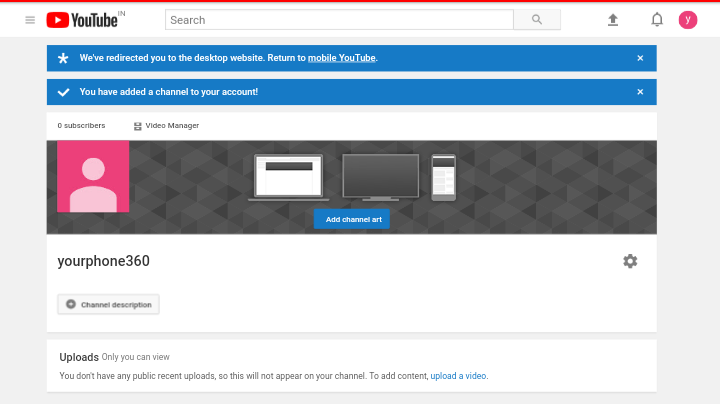Click the Uploads section heading
This screenshot has width=720, height=404.
[x=79, y=357]
